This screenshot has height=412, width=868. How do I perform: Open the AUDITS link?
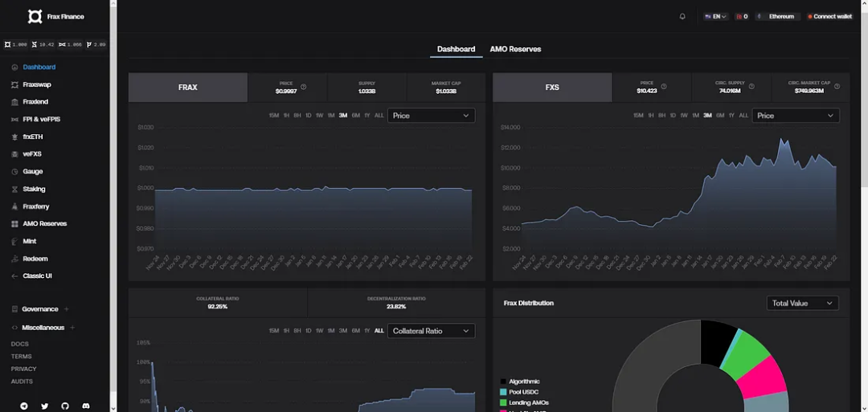22,381
